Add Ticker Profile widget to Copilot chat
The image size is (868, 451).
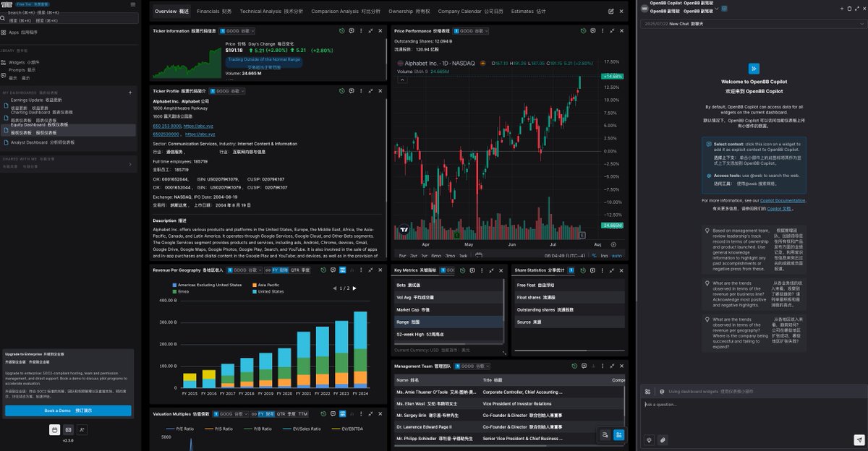[352, 91]
